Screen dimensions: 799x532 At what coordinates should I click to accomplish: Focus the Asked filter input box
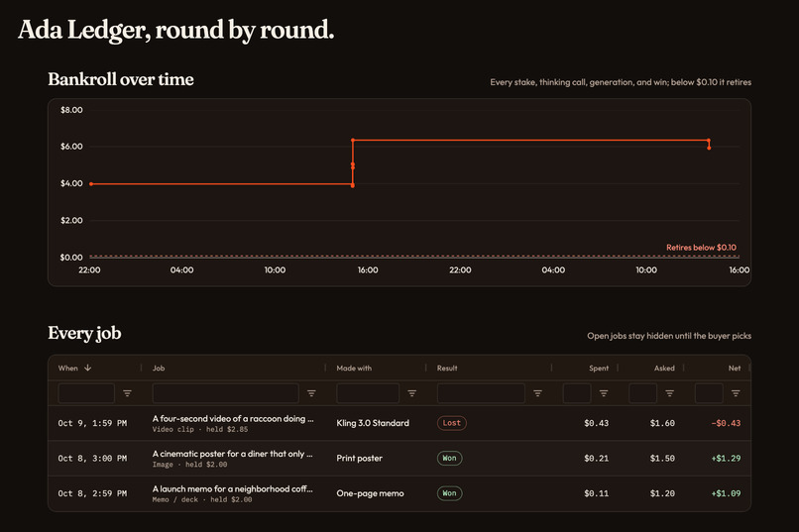tap(642, 393)
